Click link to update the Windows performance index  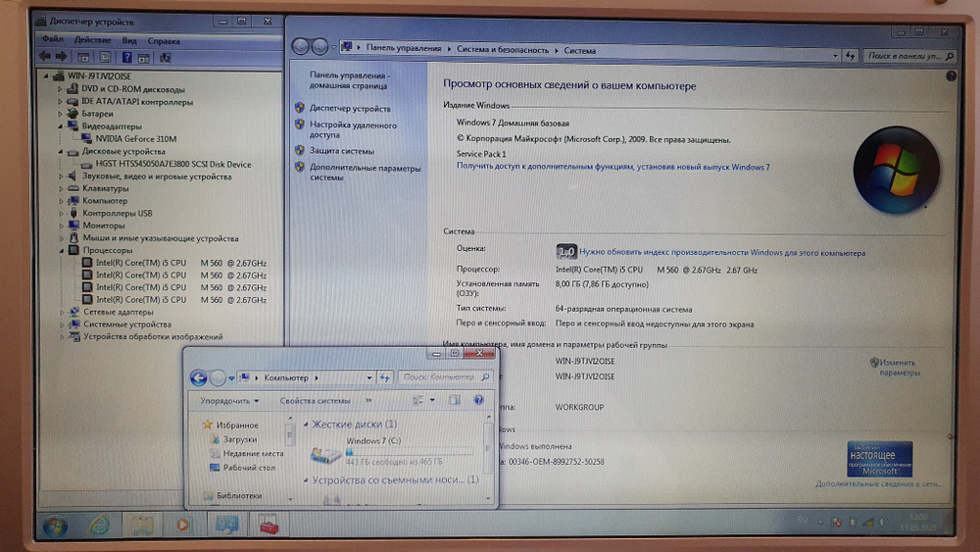point(722,253)
